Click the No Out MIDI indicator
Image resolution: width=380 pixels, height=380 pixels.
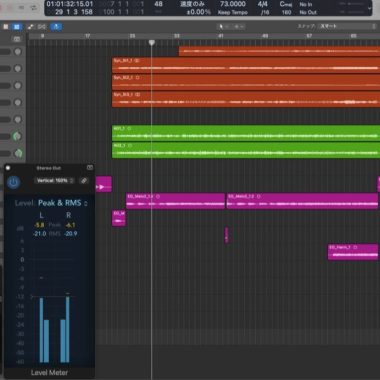pos(308,12)
